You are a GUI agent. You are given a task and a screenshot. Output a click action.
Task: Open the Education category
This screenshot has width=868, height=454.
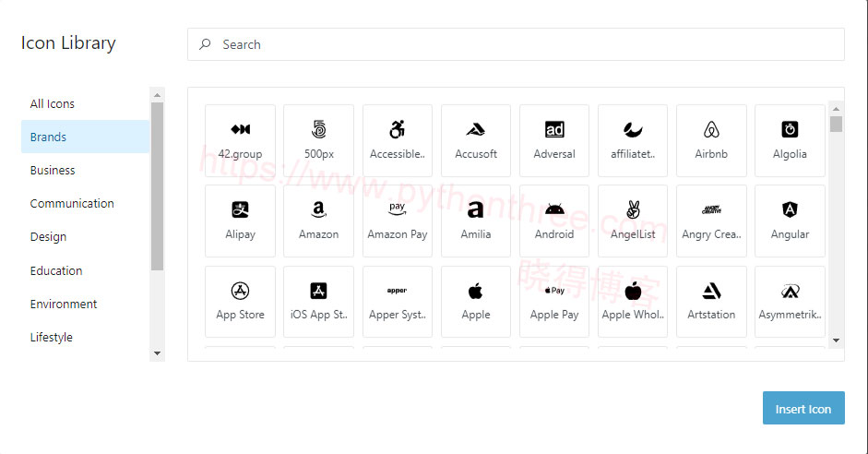(x=85, y=270)
